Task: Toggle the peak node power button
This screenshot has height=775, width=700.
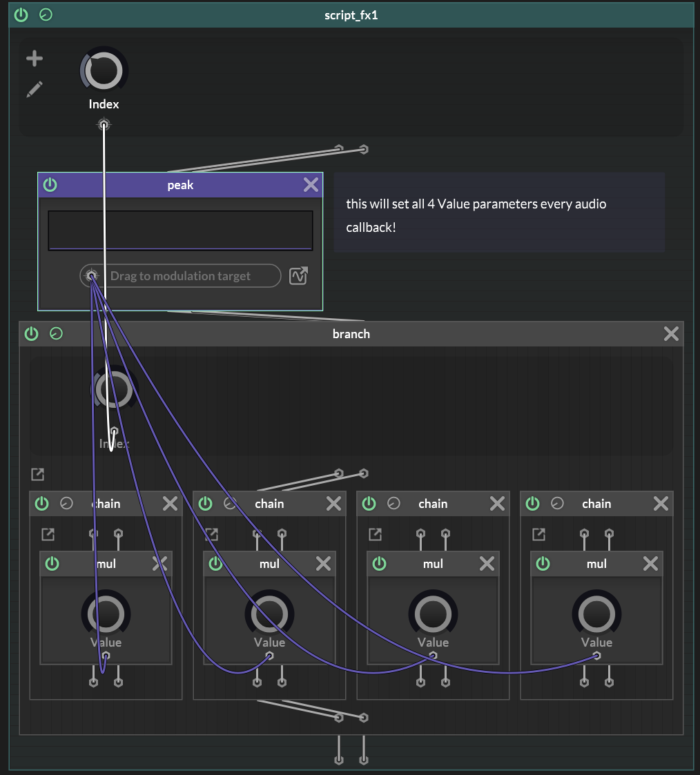Action: pos(50,185)
